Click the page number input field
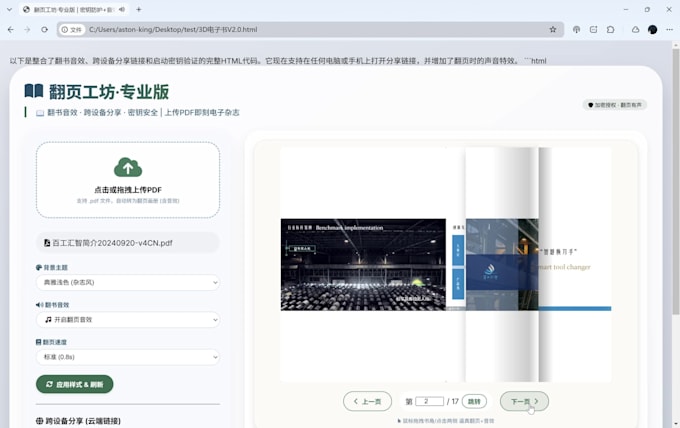 (x=429, y=401)
